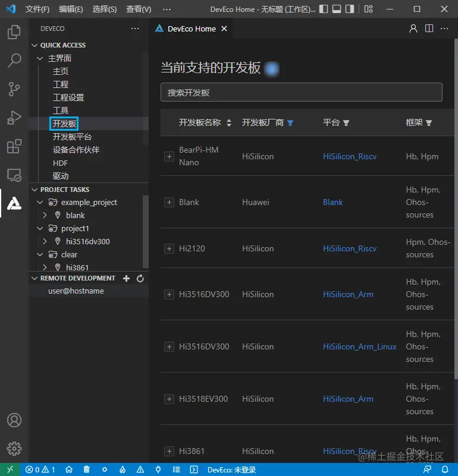Screen dimensions: 458x476
Task: Expand the Blank board row
Action: [169, 203]
